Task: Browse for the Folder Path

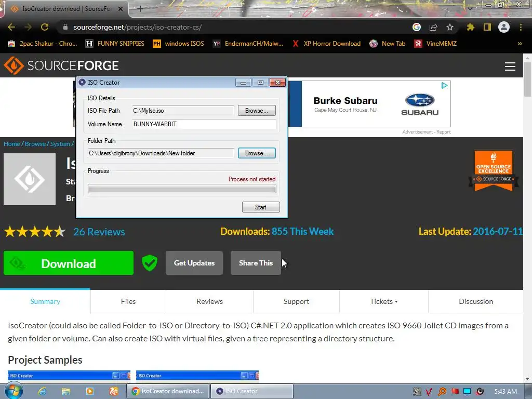Action: click(x=257, y=153)
